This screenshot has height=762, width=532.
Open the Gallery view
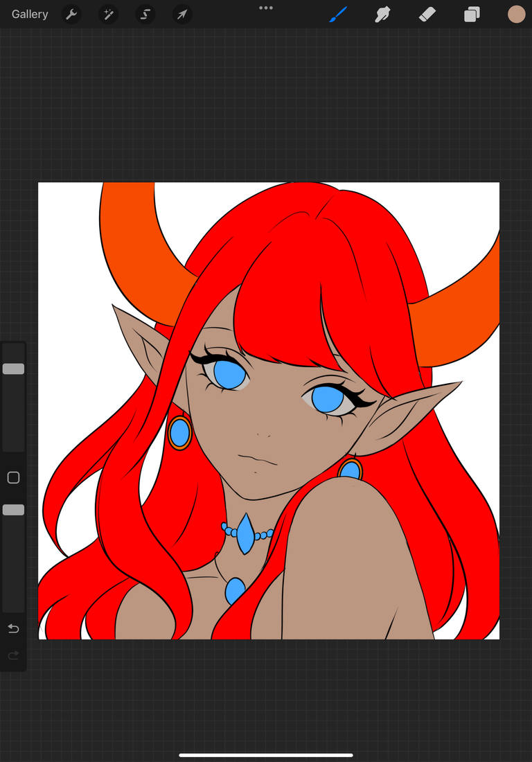click(x=30, y=14)
